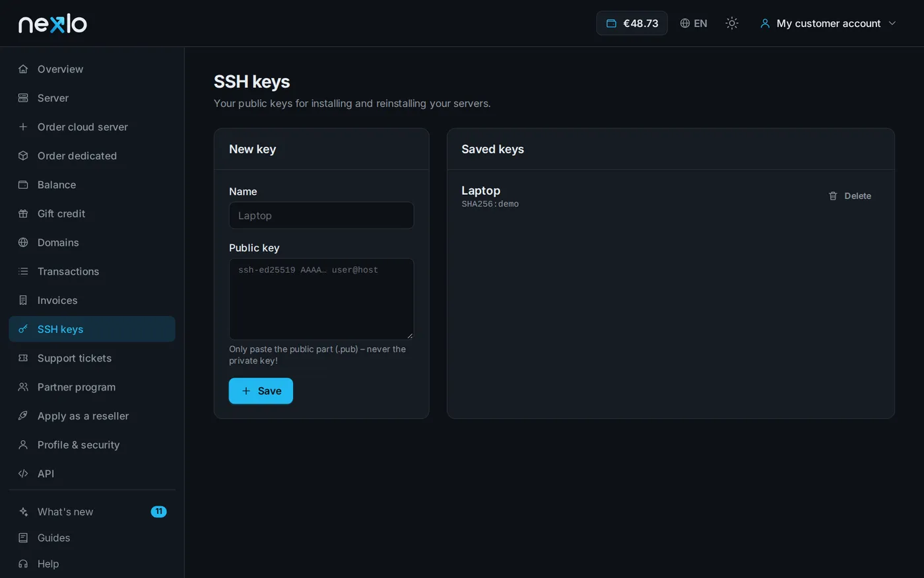This screenshot has height=578, width=924.
Task: Focus the Name input field
Action: point(321,215)
